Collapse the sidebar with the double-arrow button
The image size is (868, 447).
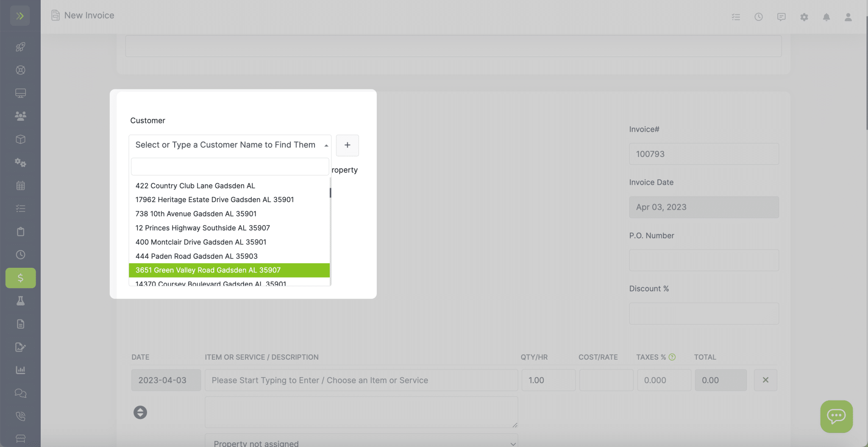click(x=20, y=15)
